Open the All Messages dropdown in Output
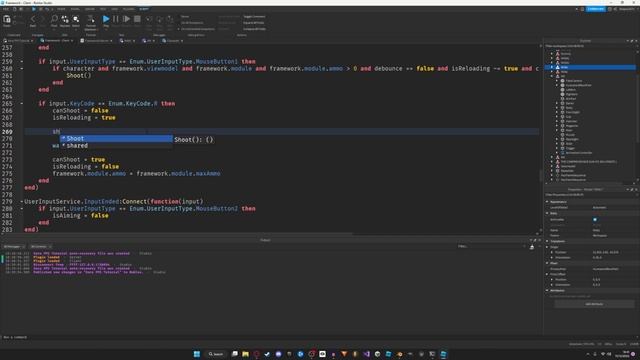Screen dimensions: 640x360 (x=14, y=247)
